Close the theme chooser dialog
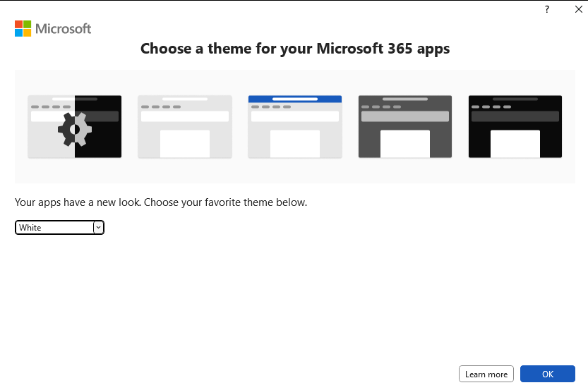Viewport: 588px width, 390px height. (579, 9)
